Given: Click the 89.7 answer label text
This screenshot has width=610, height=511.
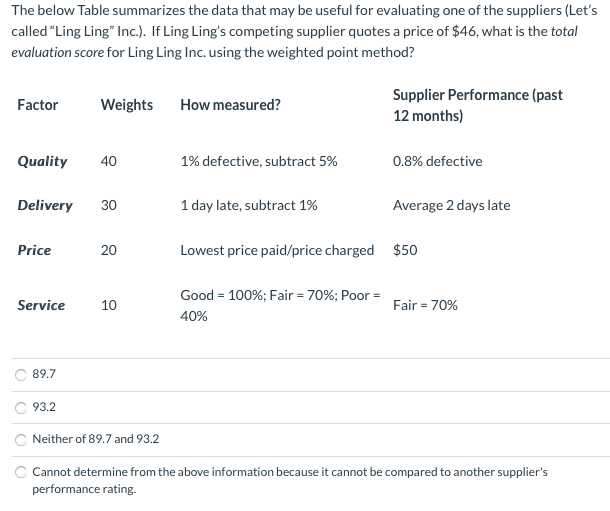Looking at the screenshot, I should [x=44, y=374].
